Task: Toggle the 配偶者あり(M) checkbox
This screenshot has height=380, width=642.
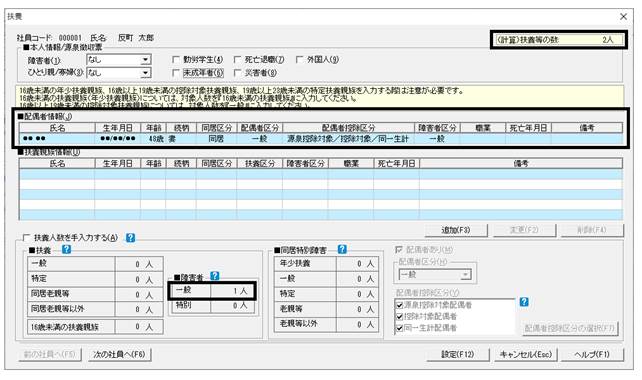Action: click(x=399, y=249)
